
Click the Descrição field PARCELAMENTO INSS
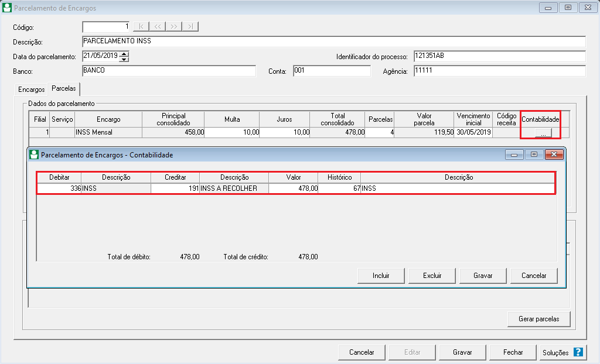click(334, 42)
